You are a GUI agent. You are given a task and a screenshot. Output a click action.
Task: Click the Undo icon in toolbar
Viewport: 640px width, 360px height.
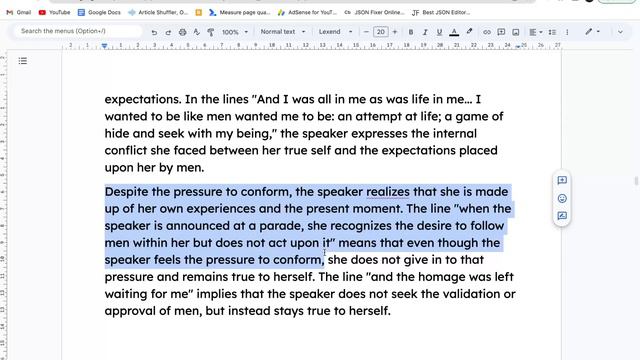coord(154,32)
